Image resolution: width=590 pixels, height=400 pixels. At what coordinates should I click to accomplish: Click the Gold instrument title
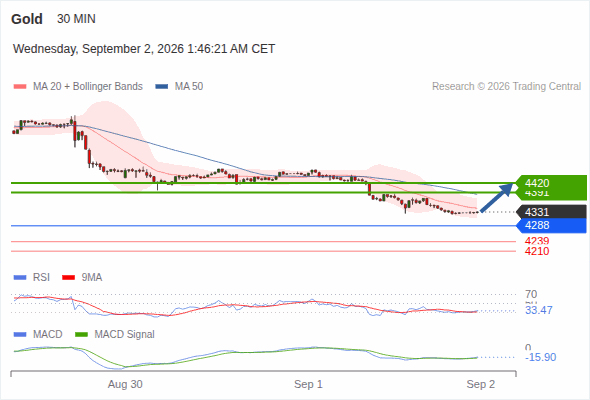click(27, 19)
